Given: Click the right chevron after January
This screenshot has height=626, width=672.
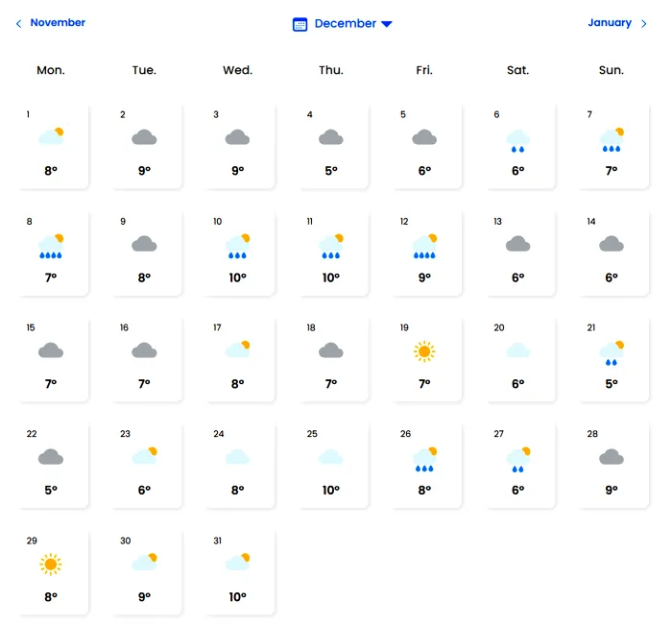Looking at the screenshot, I should [x=644, y=24].
